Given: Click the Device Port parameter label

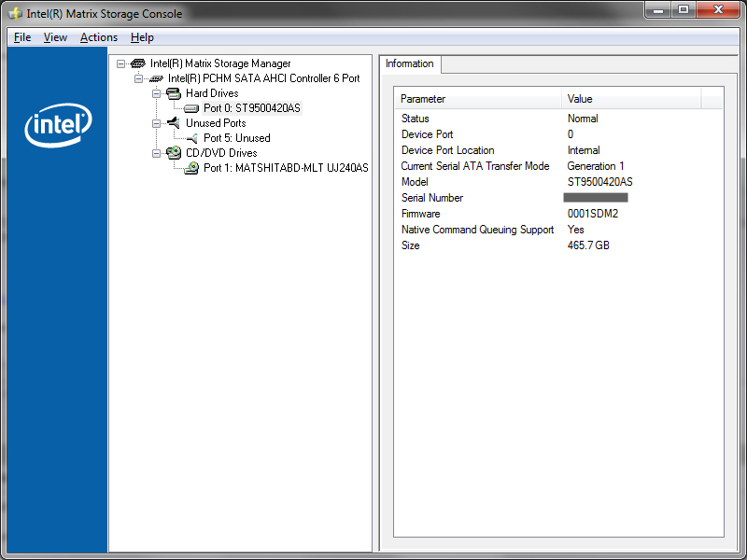Looking at the screenshot, I should pos(427,134).
